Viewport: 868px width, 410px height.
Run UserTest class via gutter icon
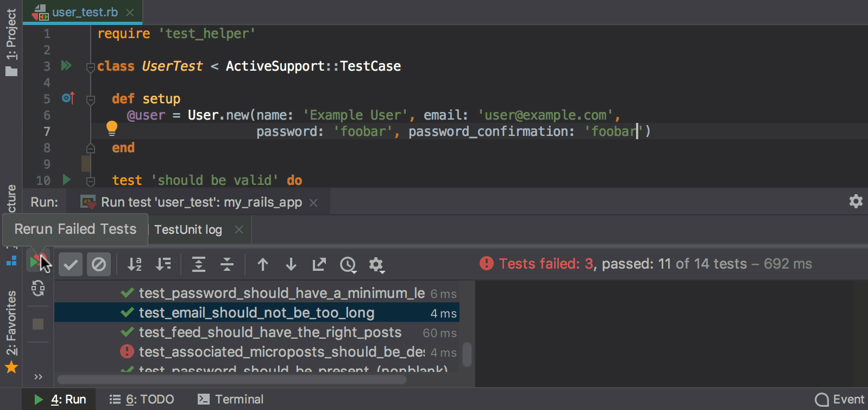66,66
